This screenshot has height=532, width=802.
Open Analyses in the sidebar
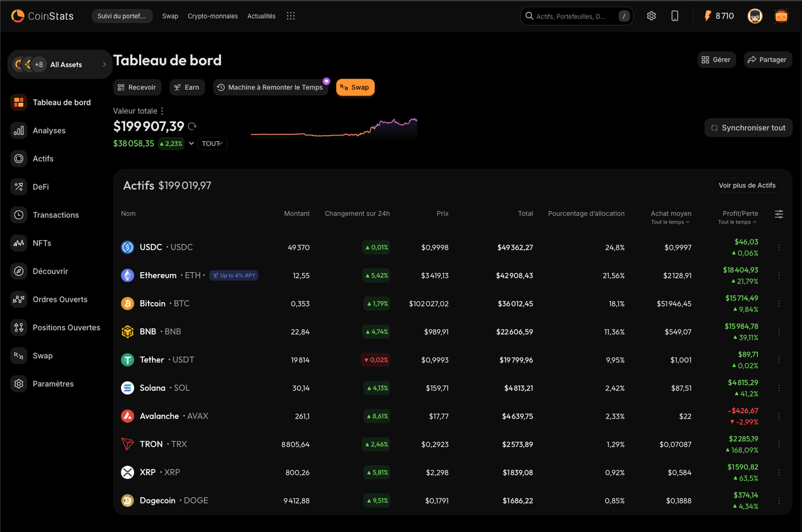point(49,130)
